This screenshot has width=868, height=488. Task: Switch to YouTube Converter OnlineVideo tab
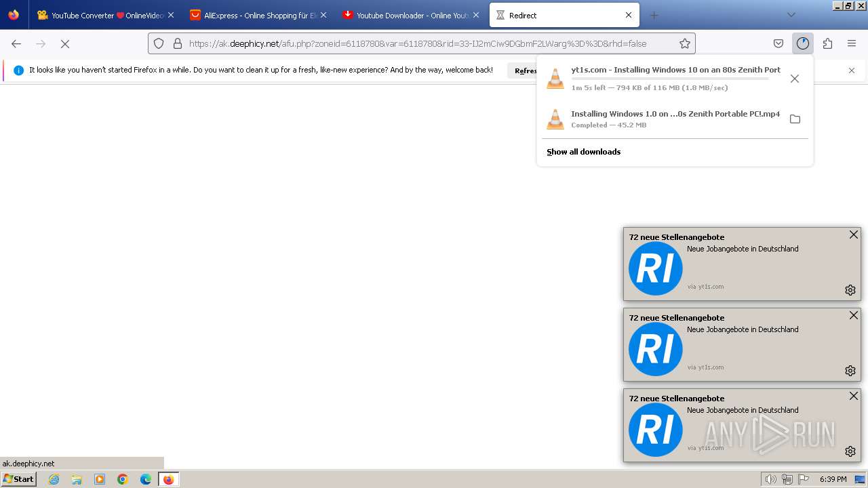(106, 15)
